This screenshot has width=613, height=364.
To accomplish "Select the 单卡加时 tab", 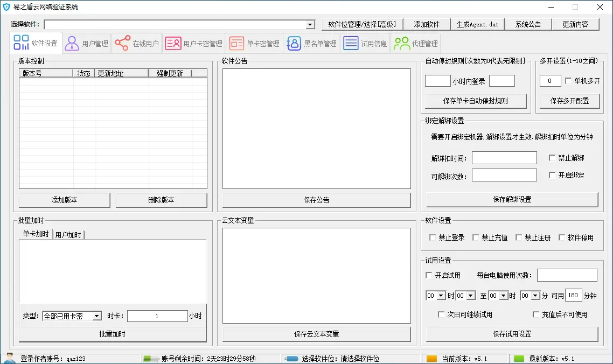I will (x=36, y=234).
